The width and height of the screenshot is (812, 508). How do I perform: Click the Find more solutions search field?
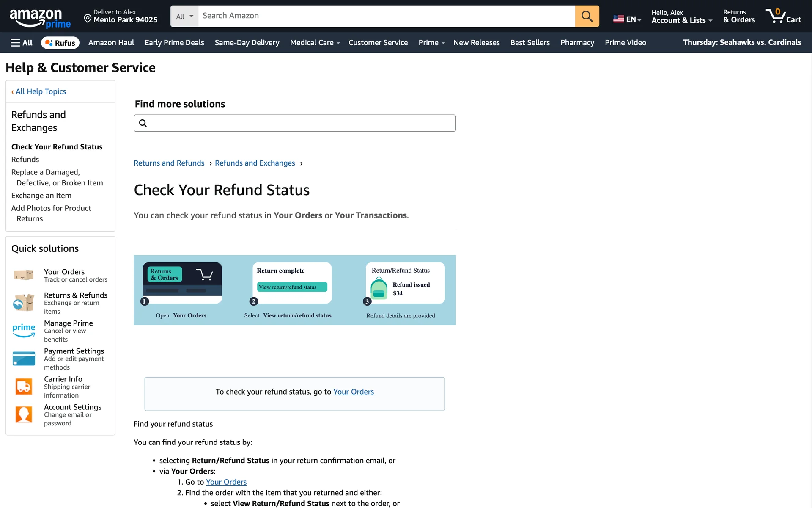[294, 123]
